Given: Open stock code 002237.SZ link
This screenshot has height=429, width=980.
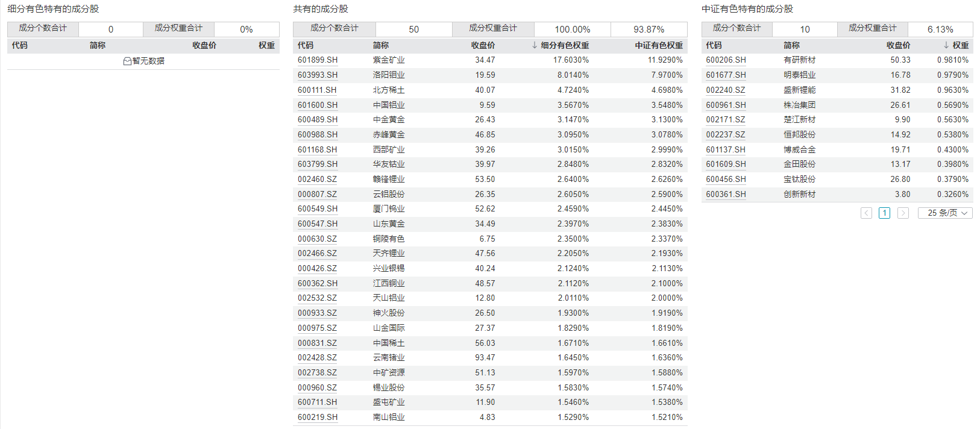Looking at the screenshot, I should pyautogui.click(x=726, y=134).
